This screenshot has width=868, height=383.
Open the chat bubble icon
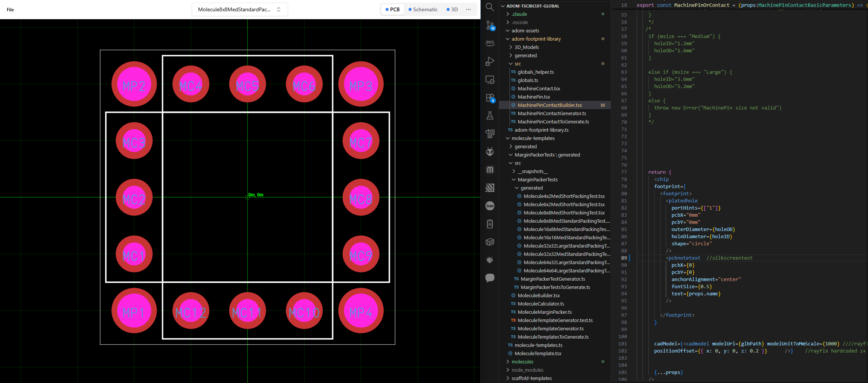[490, 278]
